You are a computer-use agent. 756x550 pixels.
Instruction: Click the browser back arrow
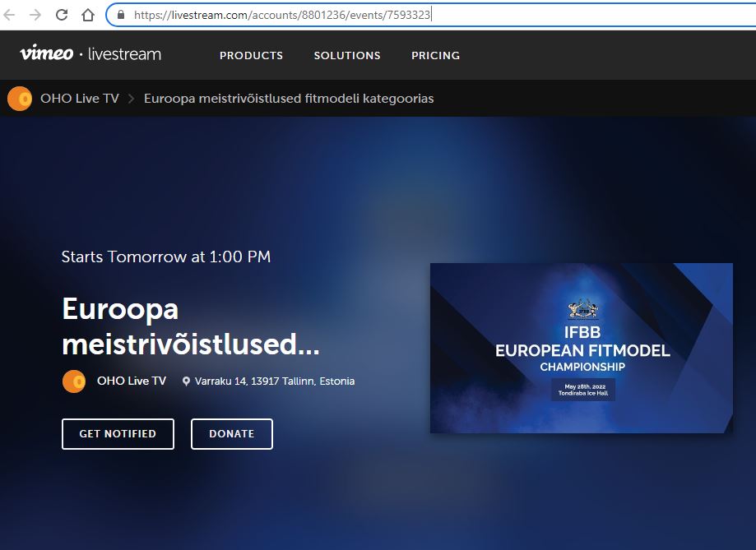point(9,15)
